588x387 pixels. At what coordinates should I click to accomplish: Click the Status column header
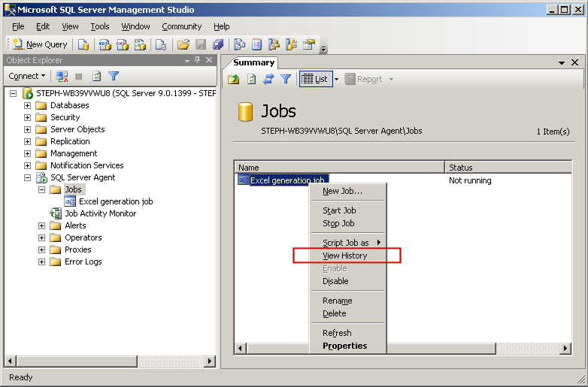click(x=508, y=167)
